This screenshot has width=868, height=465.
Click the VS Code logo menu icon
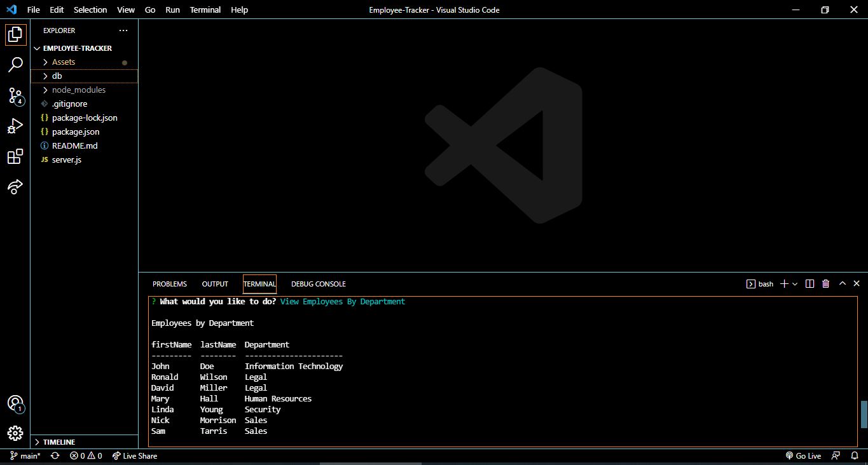pos(11,10)
